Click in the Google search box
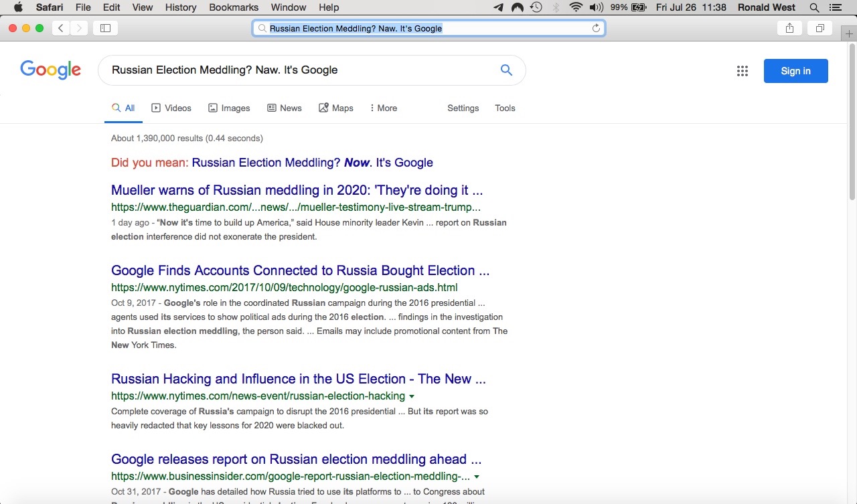Screen dimensions: 857x504 [x=295, y=70]
